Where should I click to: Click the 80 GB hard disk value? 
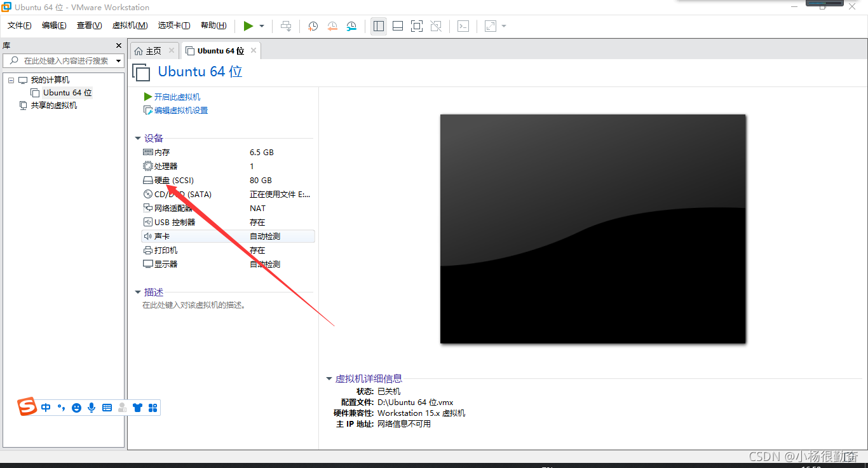[261, 181]
